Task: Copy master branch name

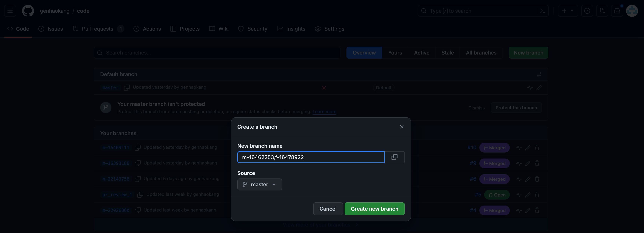Action: coord(127,87)
